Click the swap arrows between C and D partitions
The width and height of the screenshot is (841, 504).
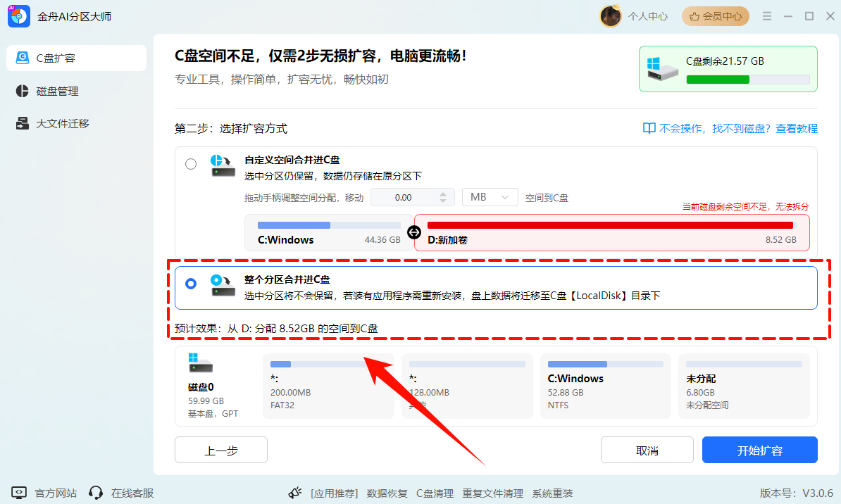(414, 232)
